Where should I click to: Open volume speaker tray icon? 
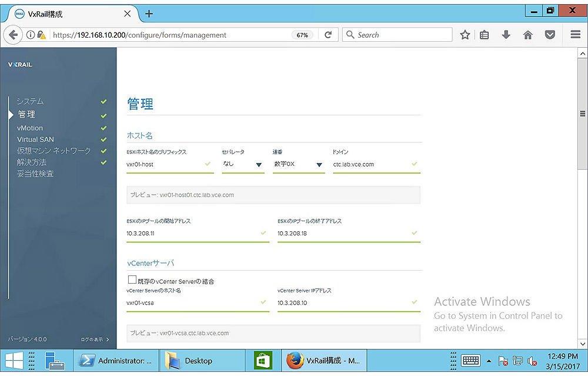(532, 361)
